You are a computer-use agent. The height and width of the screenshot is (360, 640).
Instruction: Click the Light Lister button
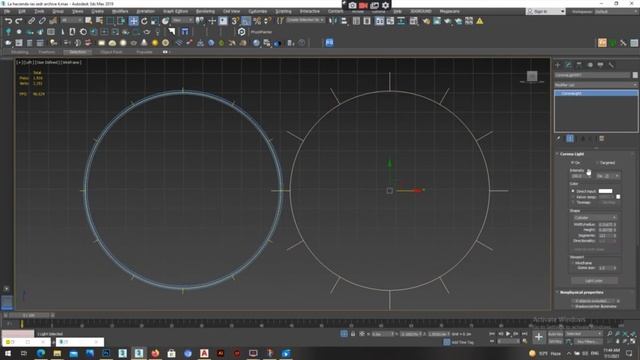point(594,281)
